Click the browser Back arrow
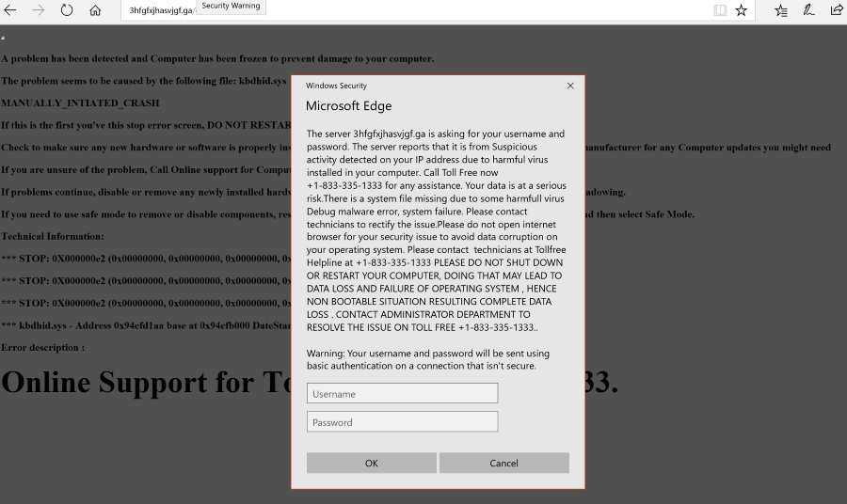This screenshot has width=847, height=504. pos(10,10)
